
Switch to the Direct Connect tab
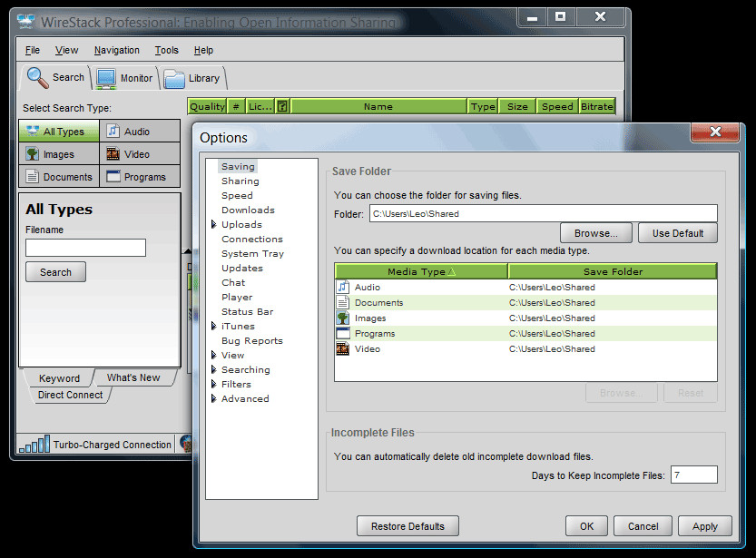(71, 395)
